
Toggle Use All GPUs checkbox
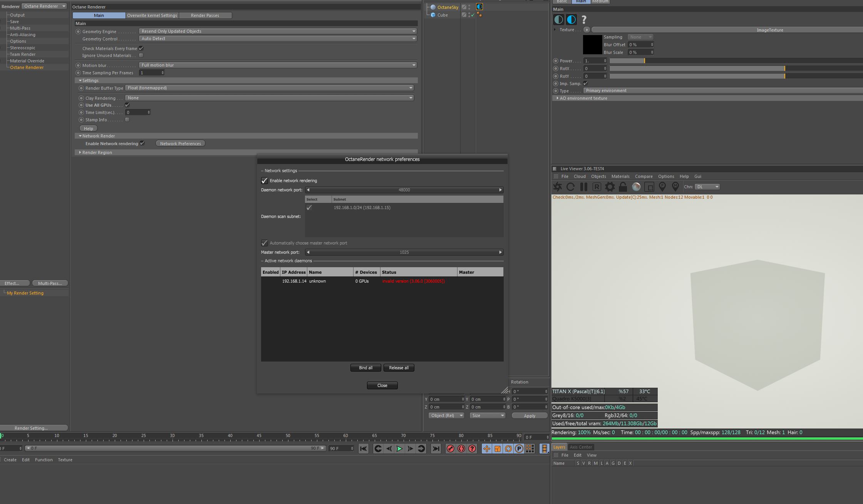click(x=127, y=105)
